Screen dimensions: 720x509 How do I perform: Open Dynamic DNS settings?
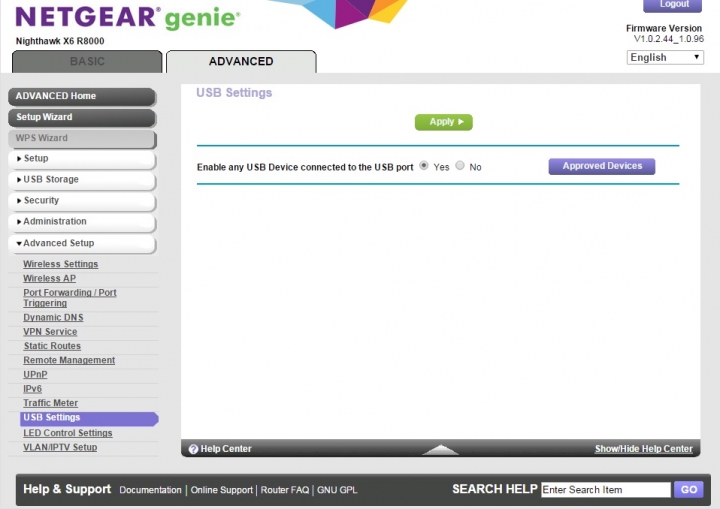pyautogui.click(x=53, y=317)
